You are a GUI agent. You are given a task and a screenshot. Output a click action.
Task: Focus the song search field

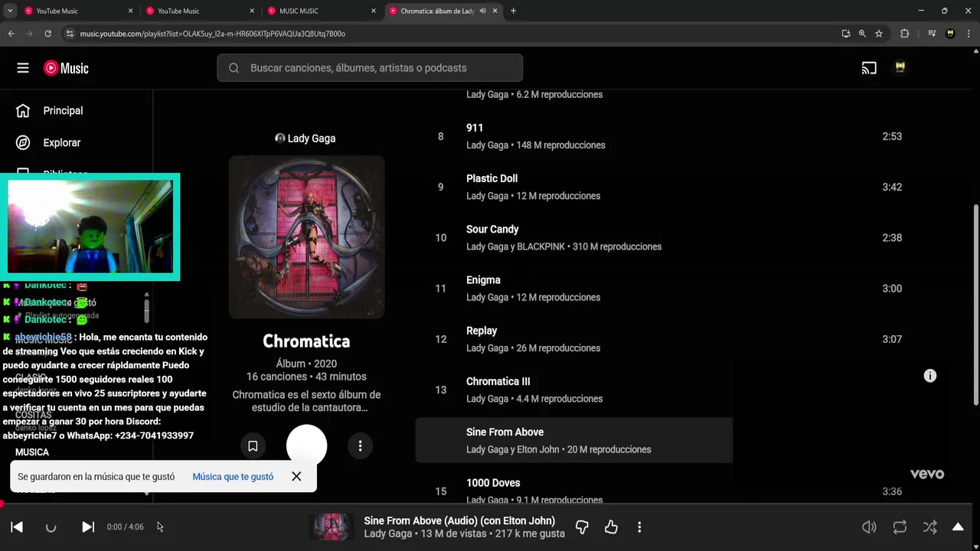pyautogui.click(x=370, y=68)
